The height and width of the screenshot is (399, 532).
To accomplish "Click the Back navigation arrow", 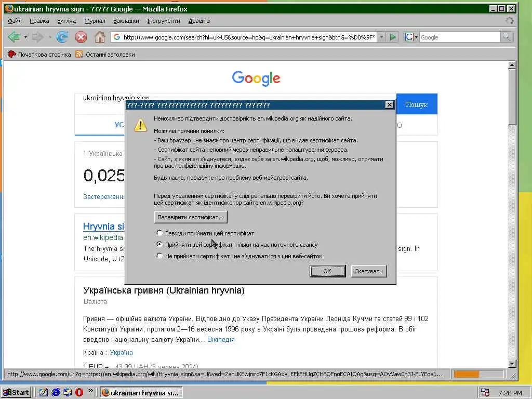I will click(14, 37).
